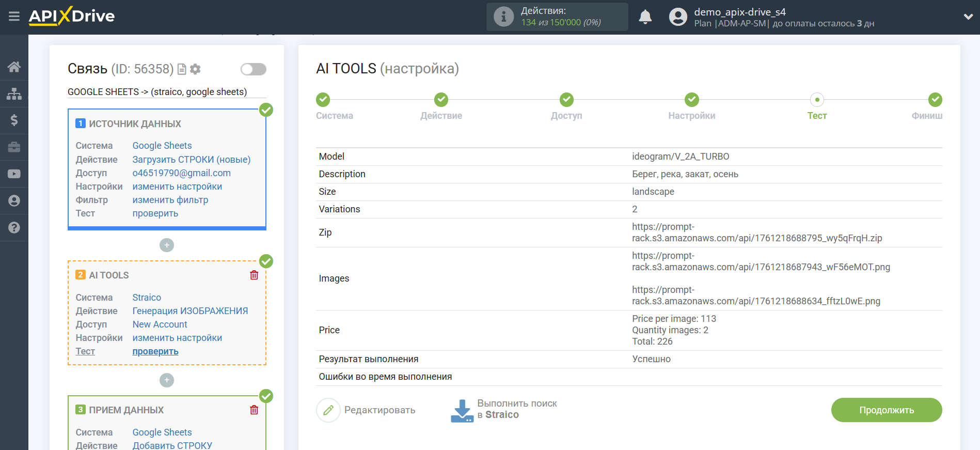This screenshot has width=980, height=450.
Task: Delete the AI TOOLS block
Action: coord(254,275)
